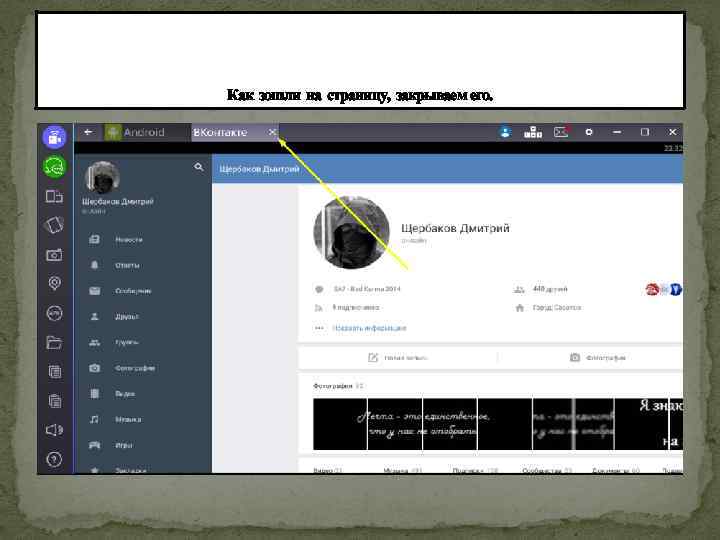The height and width of the screenshot is (540, 720).
Task: Click the friends avatars next to 448 друзей
Action: pyautogui.click(x=664, y=289)
